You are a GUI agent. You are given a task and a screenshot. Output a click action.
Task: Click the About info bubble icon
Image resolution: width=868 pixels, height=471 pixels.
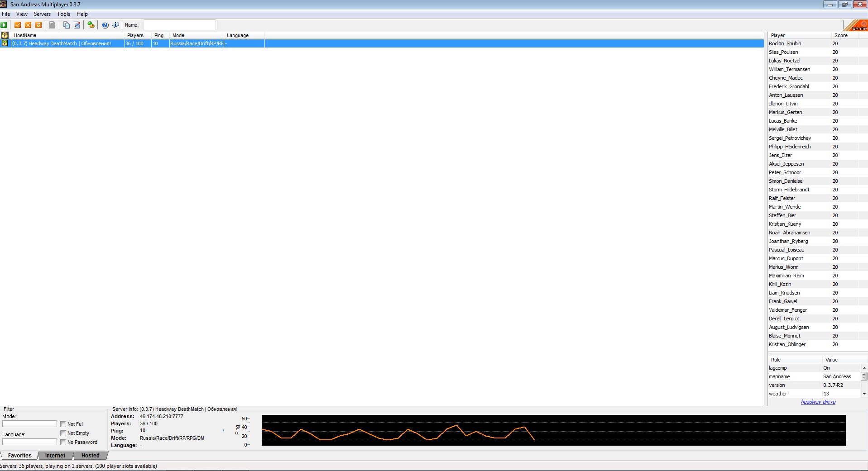tap(115, 25)
